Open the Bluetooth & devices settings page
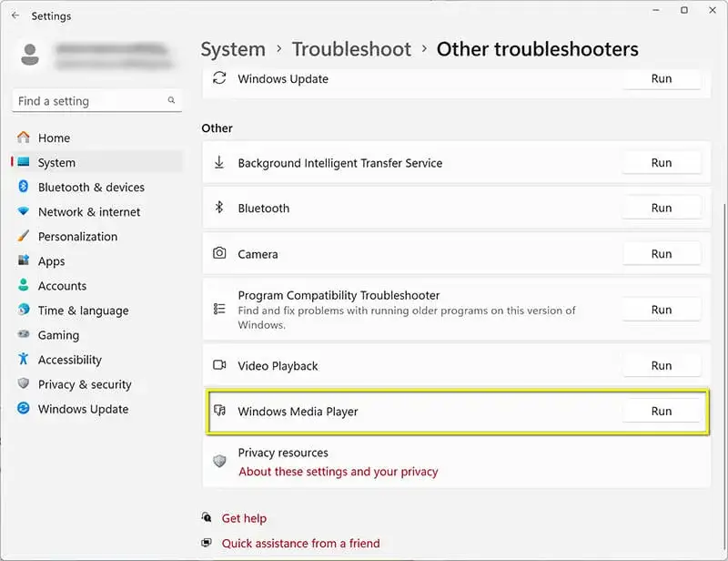728x561 pixels. [x=91, y=188]
